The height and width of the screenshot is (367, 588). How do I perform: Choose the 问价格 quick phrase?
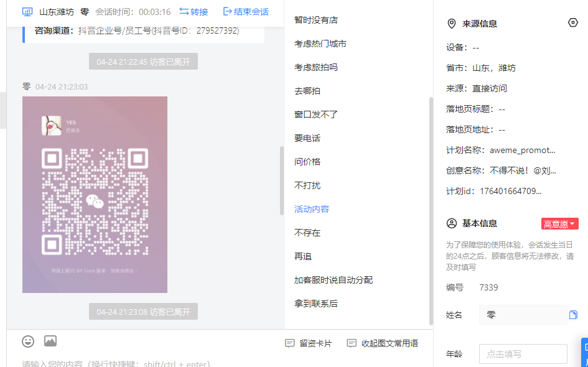coord(307,162)
